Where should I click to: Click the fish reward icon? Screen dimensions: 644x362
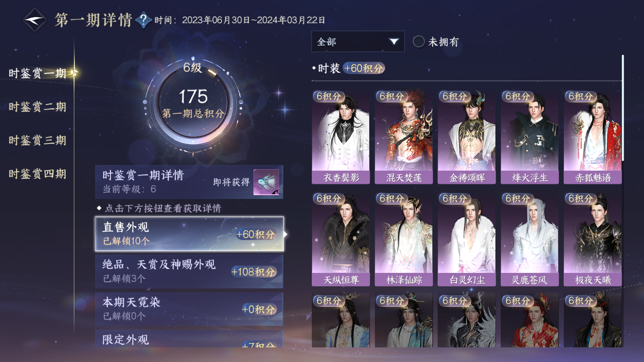[x=266, y=182]
